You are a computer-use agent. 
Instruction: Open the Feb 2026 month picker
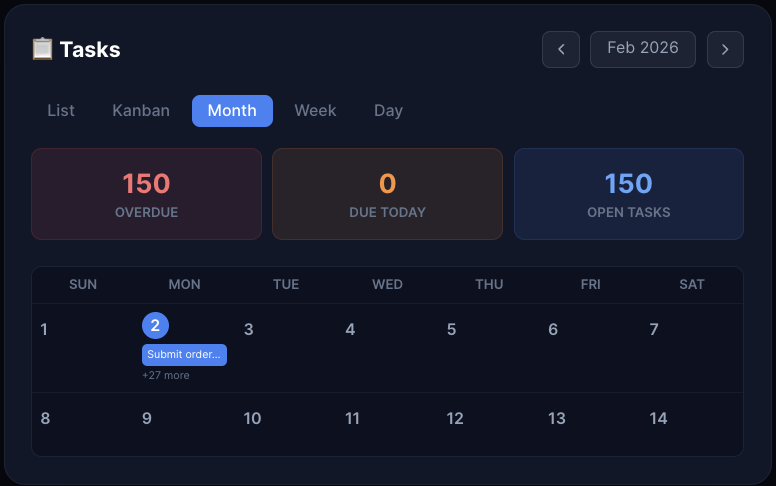tap(643, 49)
